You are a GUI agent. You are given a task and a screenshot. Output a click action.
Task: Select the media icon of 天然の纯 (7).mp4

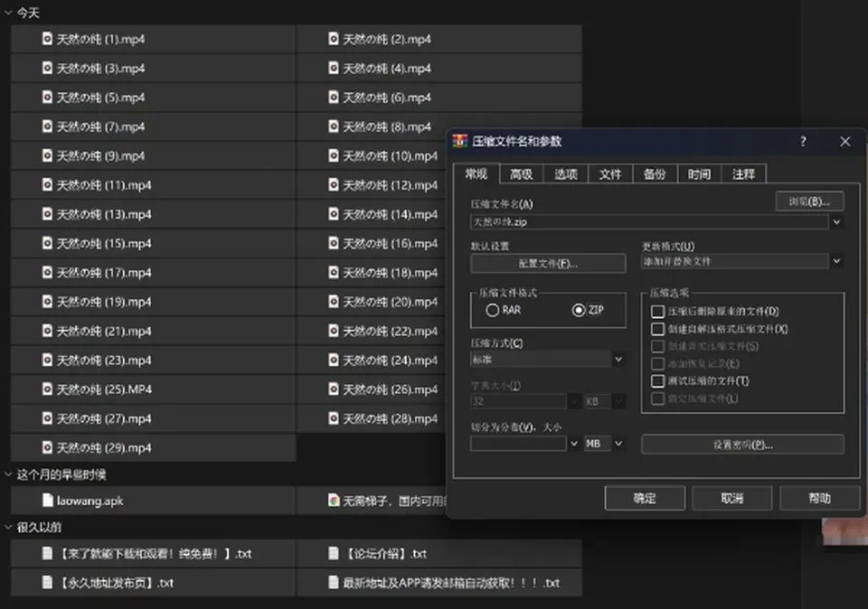48,126
